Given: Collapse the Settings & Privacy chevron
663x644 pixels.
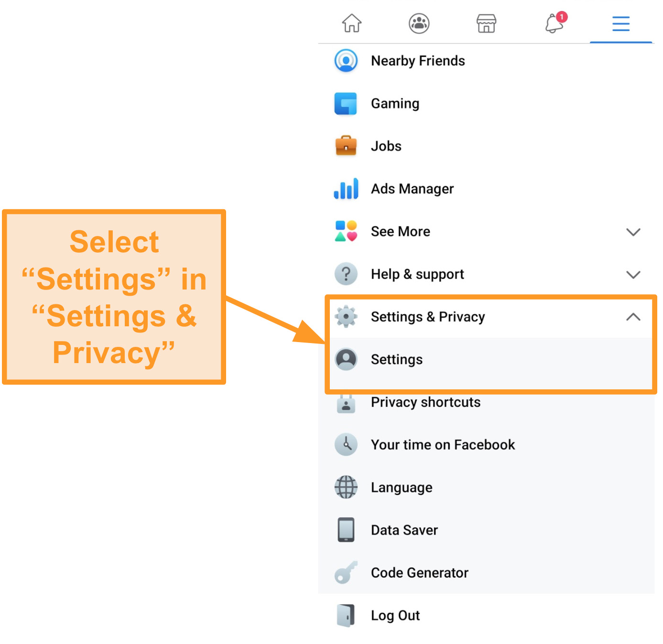Looking at the screenshot, I should [x=633, y=317].
